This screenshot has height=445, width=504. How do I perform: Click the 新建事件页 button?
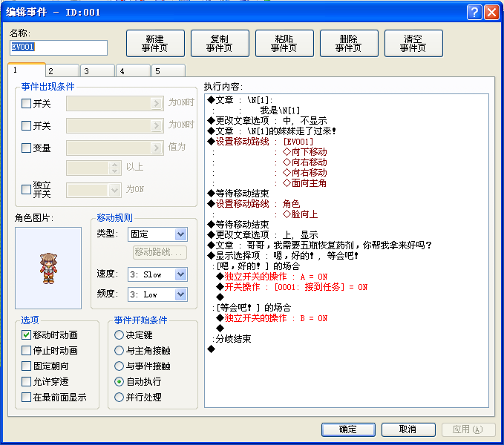pos(155,43)
